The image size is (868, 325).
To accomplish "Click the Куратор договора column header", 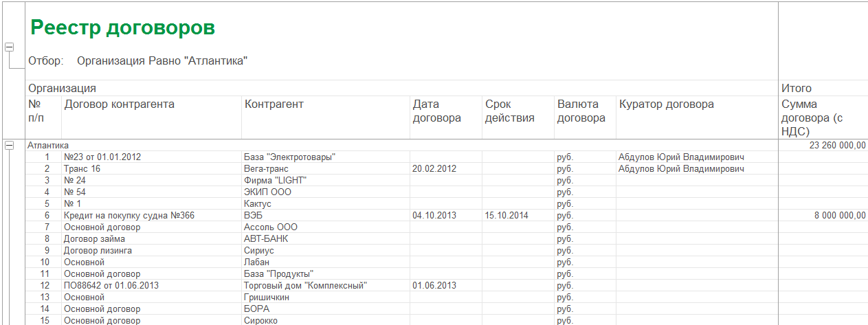I will (666, 104).
